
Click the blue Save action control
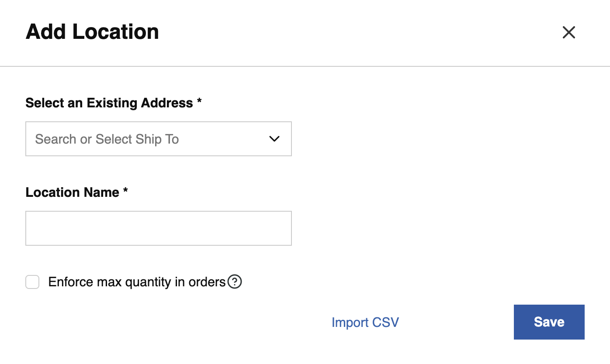pyautogui.click(x=549, y=322)
